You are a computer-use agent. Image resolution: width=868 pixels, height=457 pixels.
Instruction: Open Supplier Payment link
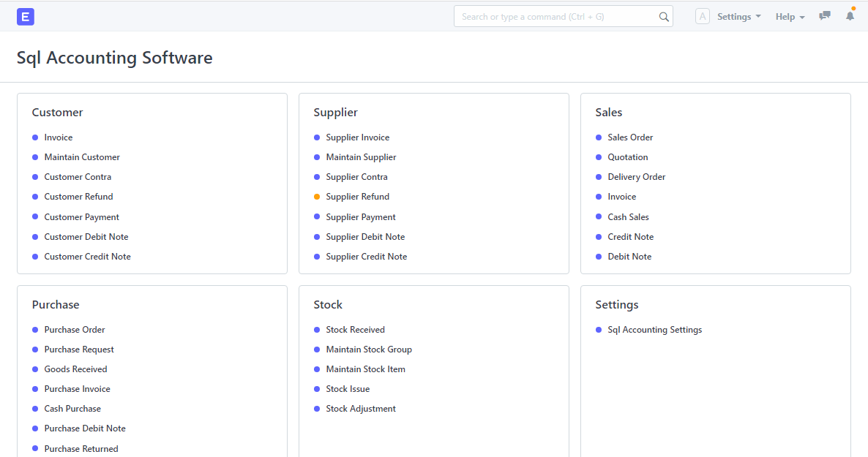361,217
